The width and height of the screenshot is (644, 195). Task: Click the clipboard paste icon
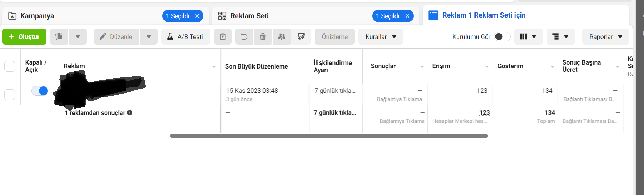(223, 36)
